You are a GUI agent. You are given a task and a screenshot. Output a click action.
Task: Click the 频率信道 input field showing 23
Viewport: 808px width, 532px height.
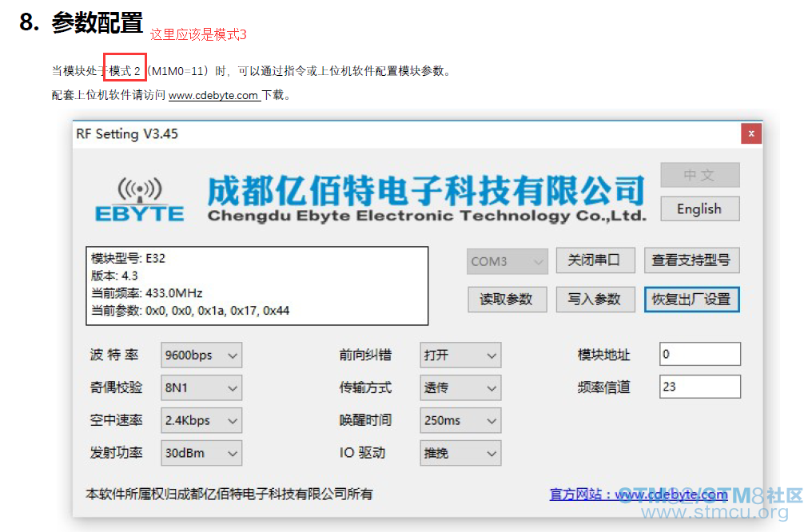pyautogui.click(x=700, y=387)
